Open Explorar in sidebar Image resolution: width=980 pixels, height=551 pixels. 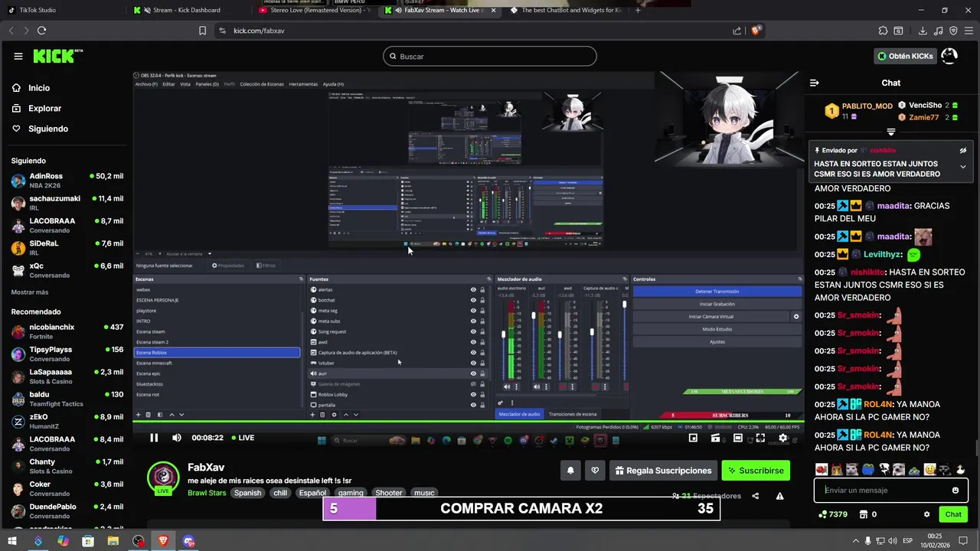(x=36, y=109)
